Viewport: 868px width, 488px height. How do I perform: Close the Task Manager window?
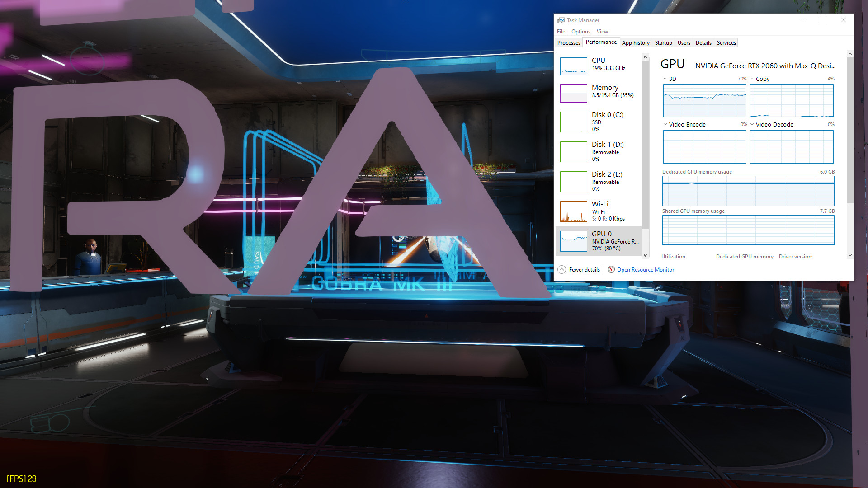click(843, 20)
